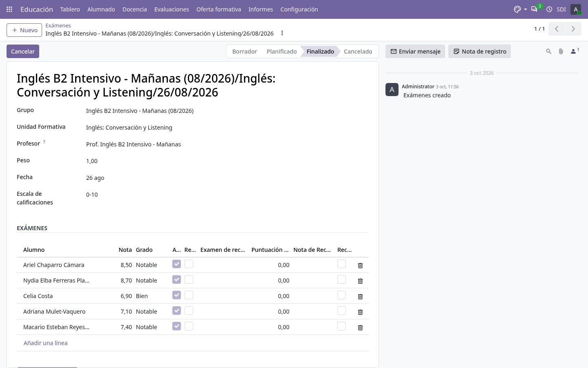Search messages in the chatter
This screenshot has width=588, height=368.
pos(549,52)
